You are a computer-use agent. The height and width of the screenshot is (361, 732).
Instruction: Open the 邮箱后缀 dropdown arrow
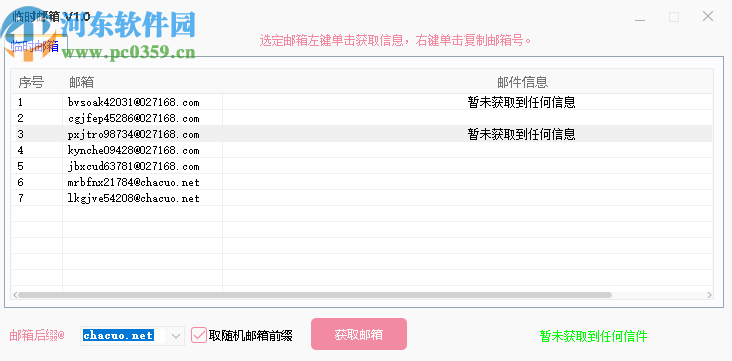176,336
